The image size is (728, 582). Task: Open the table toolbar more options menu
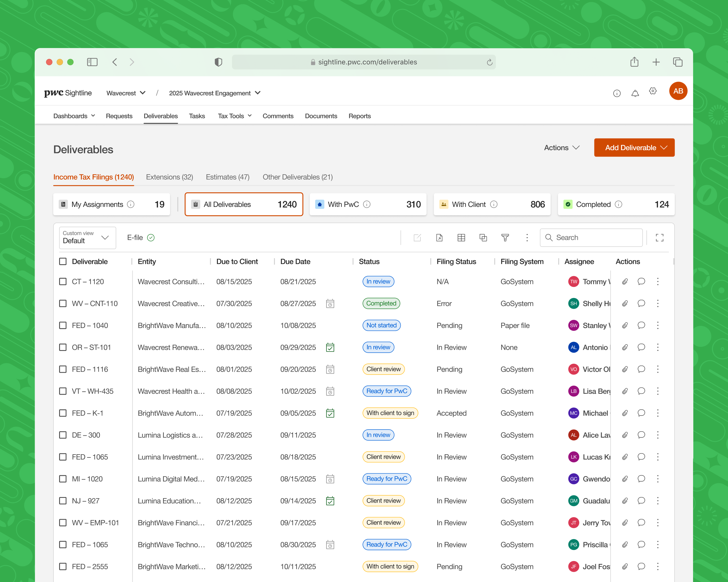(527, 237)
